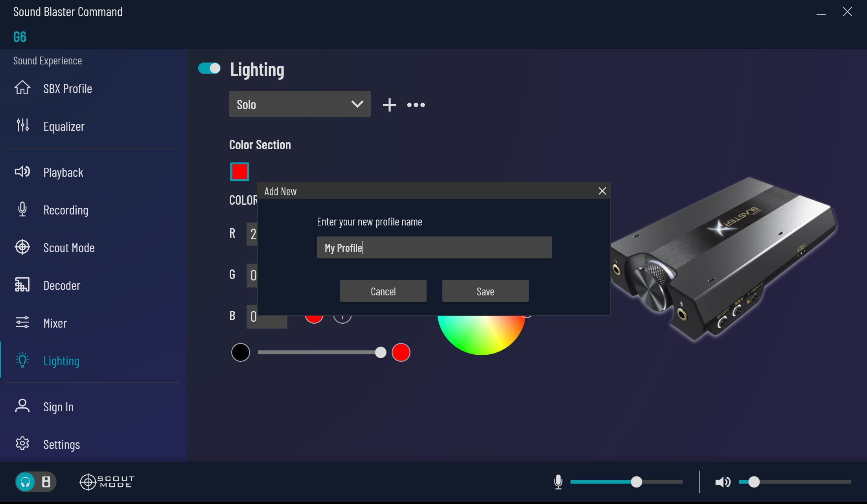Open the three-dot more options menu
This screenshot has width=867, height=504.
pos(416,105)
